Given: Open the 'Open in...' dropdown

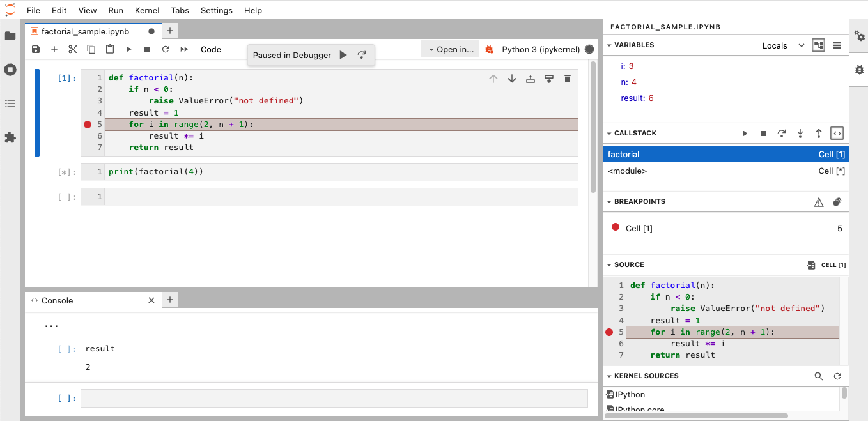Looking at the screenshot, I should point(450,49).
